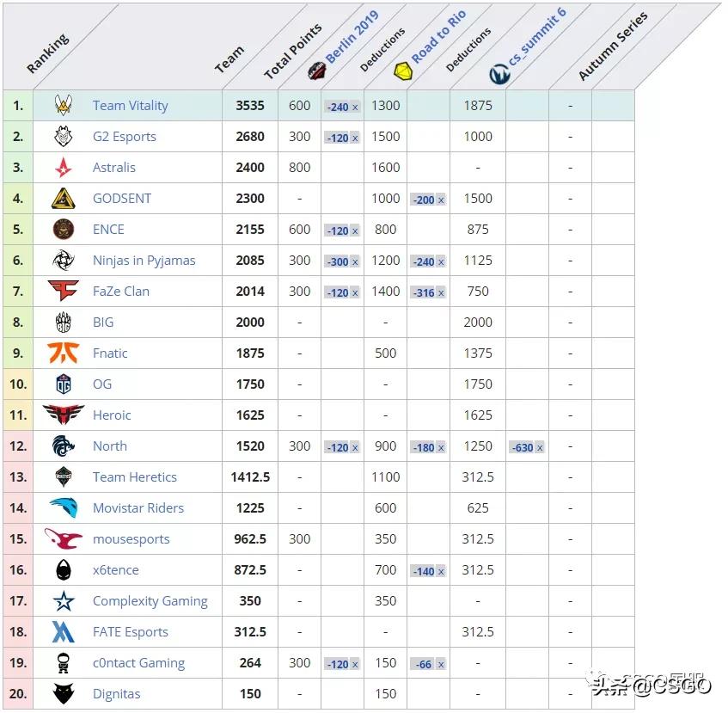728x713 pixels.
Task: Open the Movistar Riders team link
Action: tap(138, 508)
